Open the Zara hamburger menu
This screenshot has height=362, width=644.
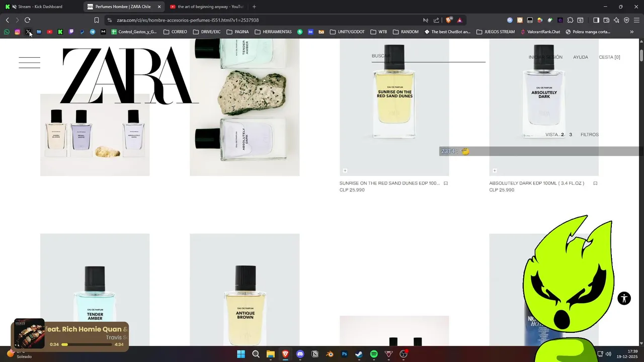click(29, 63)
